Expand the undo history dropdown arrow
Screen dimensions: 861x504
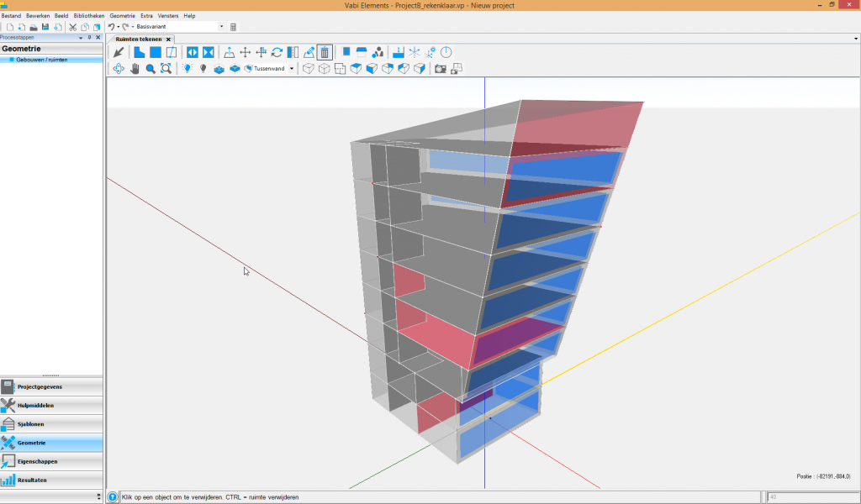click(x=118, y=27)
